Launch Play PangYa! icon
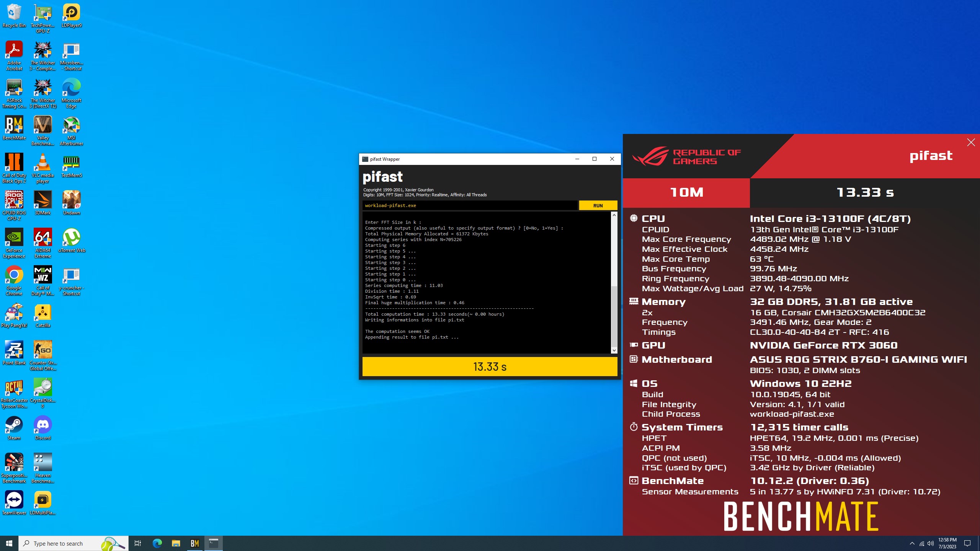980x551 pixels. 14,316
